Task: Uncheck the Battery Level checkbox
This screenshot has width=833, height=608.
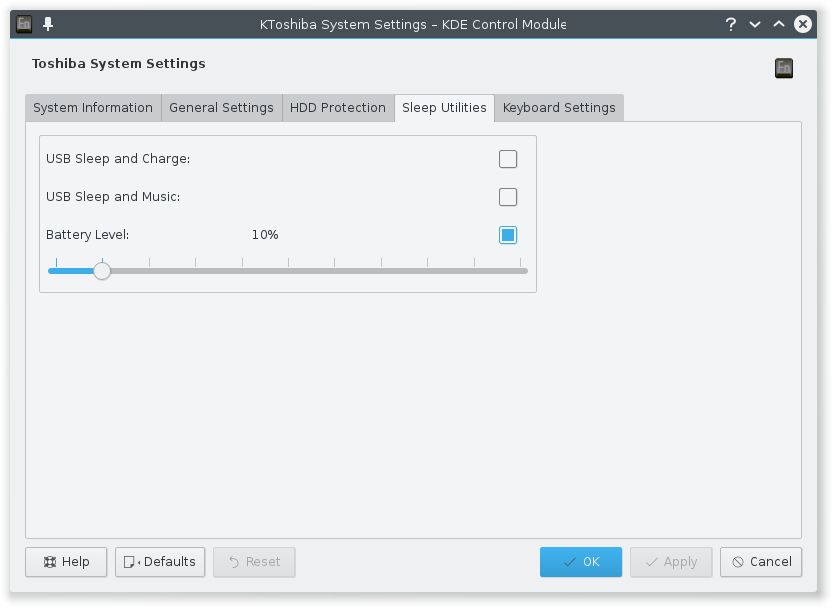Action: 508,235
